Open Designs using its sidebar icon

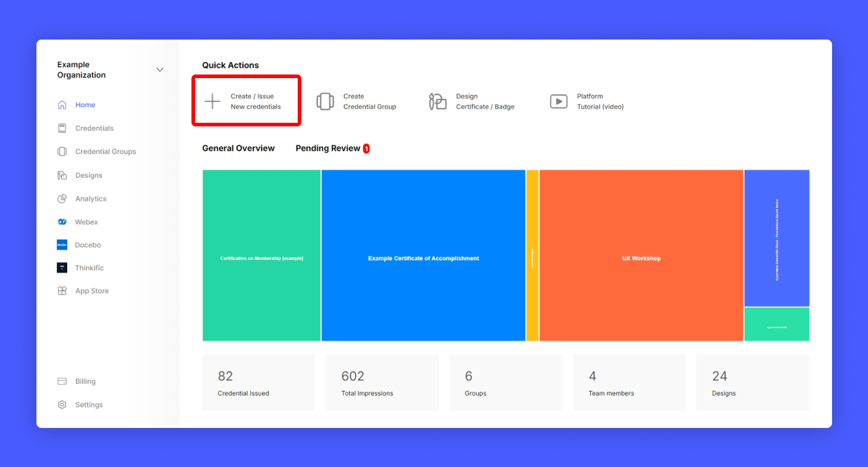(x=62, y=175)
